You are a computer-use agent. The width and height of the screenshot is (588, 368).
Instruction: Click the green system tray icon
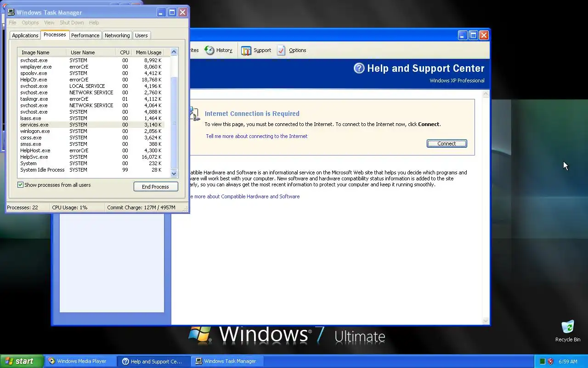(543, 362)
